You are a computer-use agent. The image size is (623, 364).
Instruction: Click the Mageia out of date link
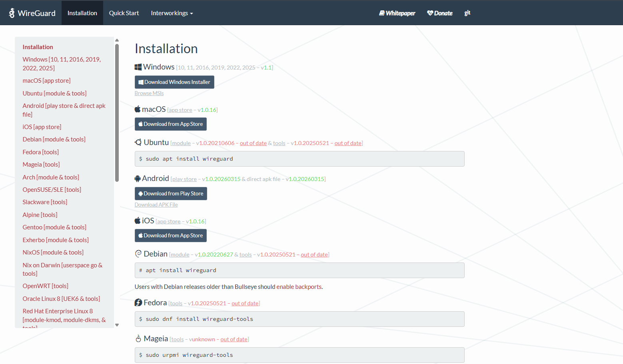pos(234,339)
